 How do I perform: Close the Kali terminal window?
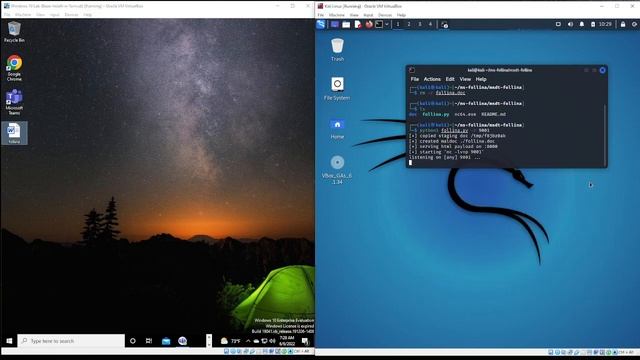(602, 70)
